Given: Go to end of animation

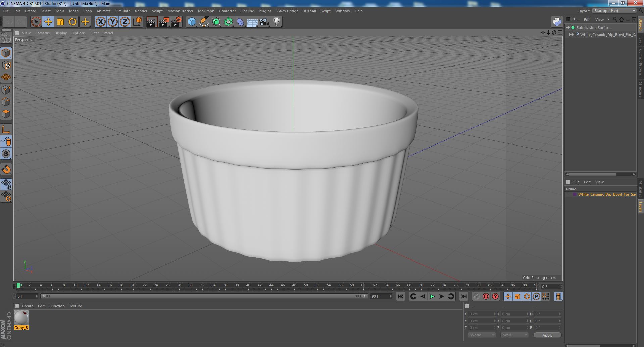Looking at the screenshot, I should click(464, 296).
